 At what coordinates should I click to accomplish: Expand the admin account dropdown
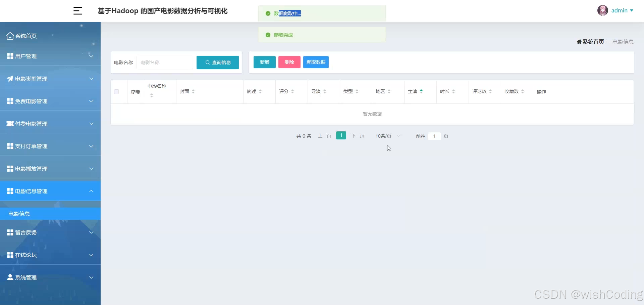(x=622, y=10)
